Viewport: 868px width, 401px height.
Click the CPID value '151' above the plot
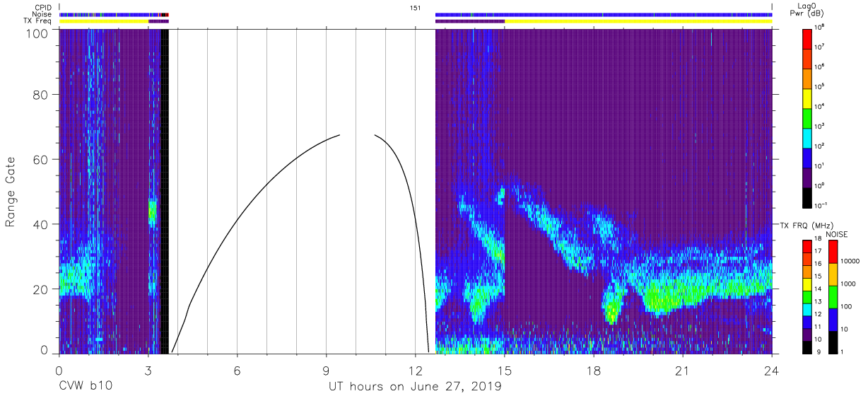(415, 8)
